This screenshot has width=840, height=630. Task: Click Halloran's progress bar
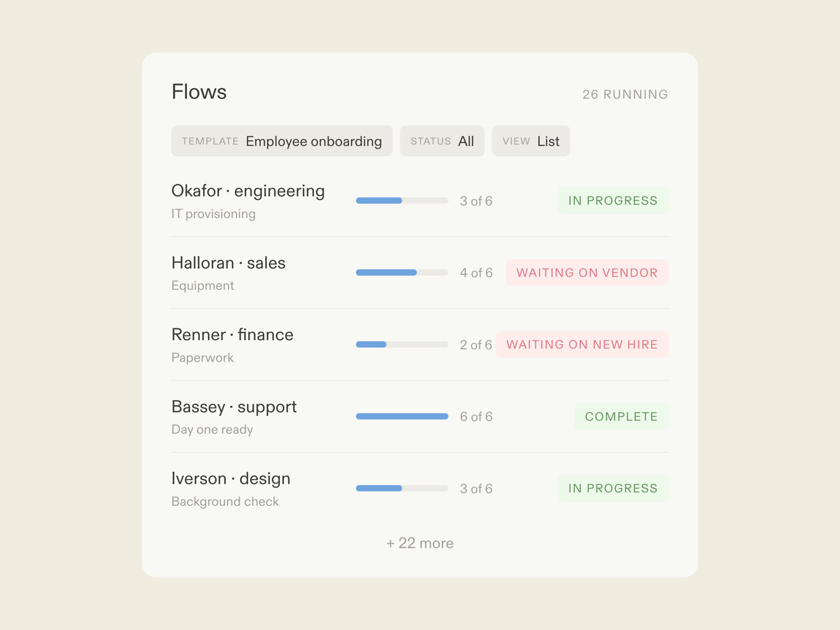pyautogui.click(x=402, y=272)
